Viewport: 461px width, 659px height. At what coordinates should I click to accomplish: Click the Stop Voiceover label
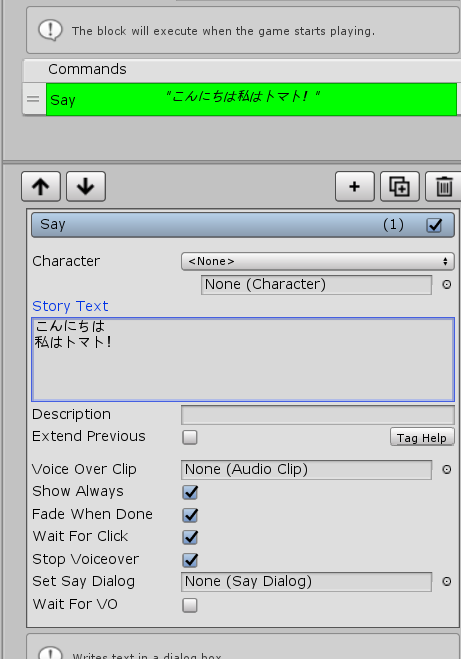click(x=86, y=559)
